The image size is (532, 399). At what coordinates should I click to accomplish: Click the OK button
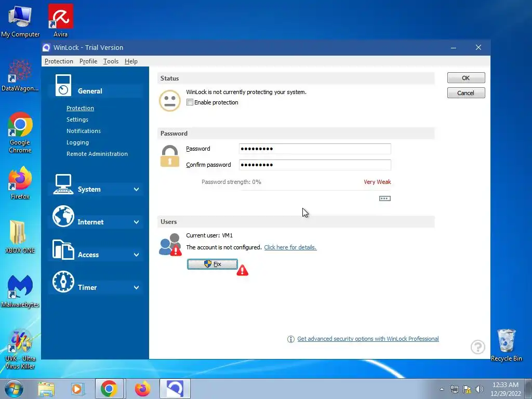tap(466, 78)
